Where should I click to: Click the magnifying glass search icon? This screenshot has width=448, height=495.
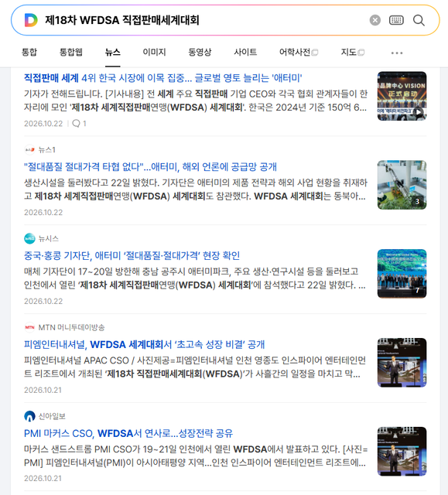pyautogui.click(x=419, y=20)
